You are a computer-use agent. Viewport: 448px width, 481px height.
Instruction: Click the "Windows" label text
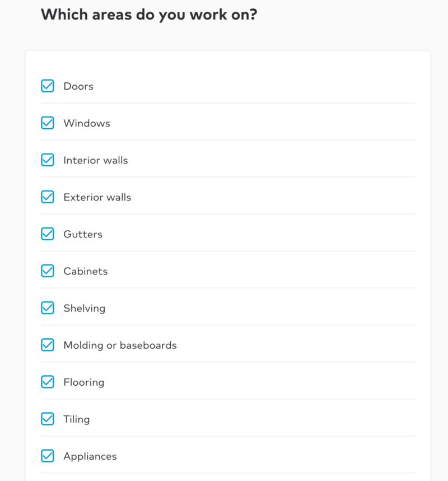[x=87, y=123]
